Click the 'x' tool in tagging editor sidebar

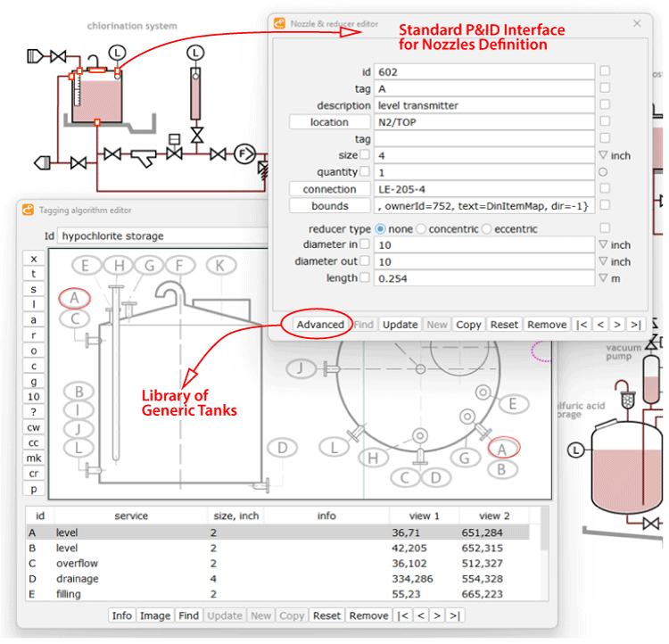tap(34, 260)
